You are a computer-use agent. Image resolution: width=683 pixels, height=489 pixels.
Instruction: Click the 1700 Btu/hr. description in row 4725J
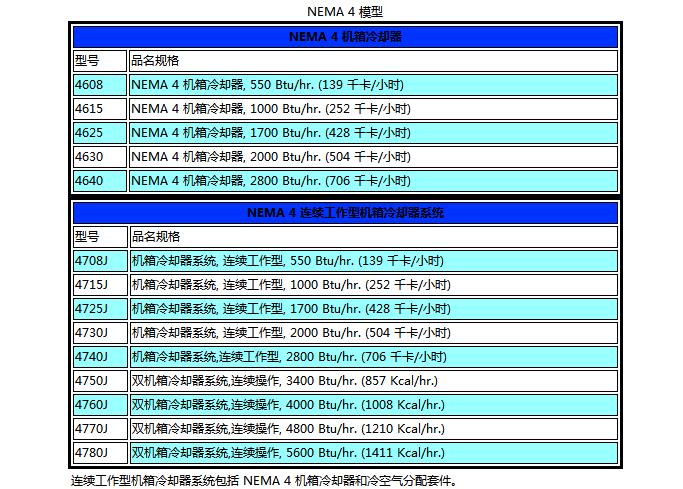pyautogui.click(x=374, y=309)
